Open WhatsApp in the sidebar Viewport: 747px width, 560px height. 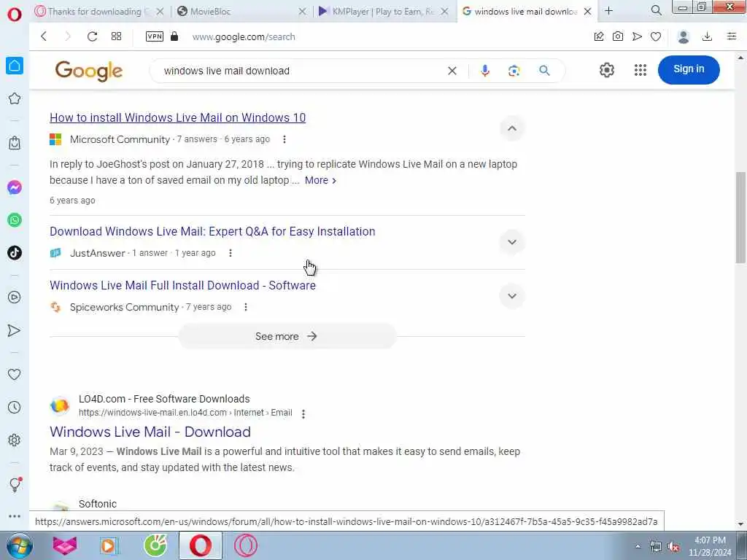tap(15, 220)
